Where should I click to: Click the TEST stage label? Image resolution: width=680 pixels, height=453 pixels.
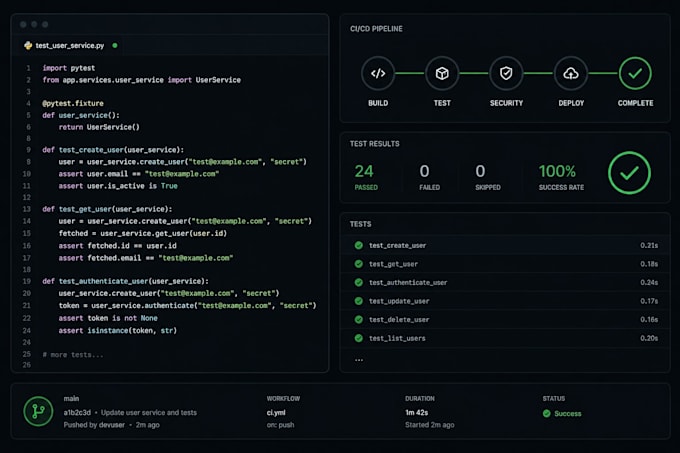tap(442, 103)
